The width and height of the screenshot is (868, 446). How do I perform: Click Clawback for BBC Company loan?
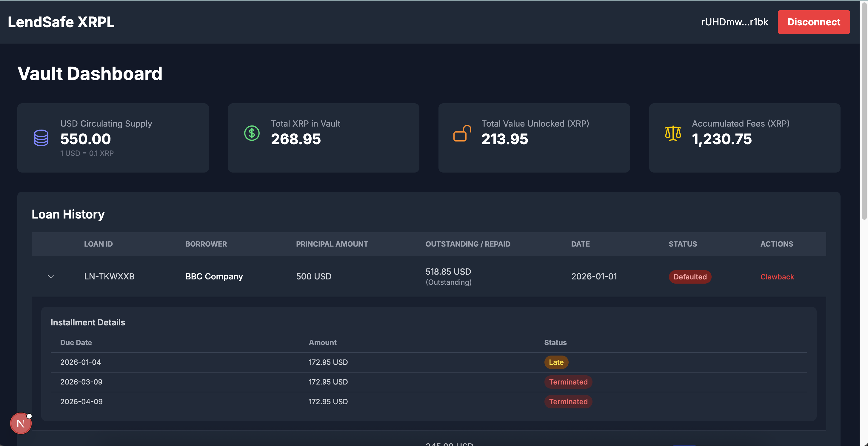click(777, 277)
